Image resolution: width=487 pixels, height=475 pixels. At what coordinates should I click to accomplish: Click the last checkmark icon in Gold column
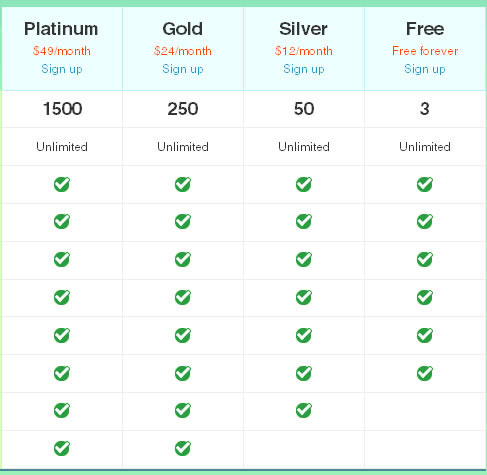pos(183,448)
